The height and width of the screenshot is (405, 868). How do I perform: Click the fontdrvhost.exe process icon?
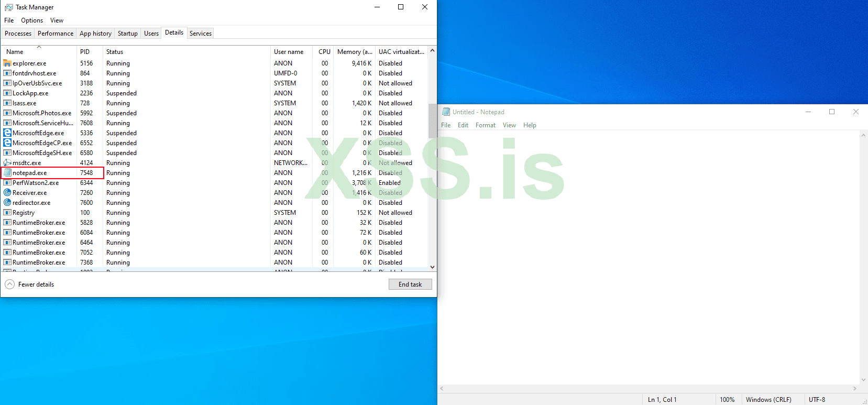pos(7,73)
